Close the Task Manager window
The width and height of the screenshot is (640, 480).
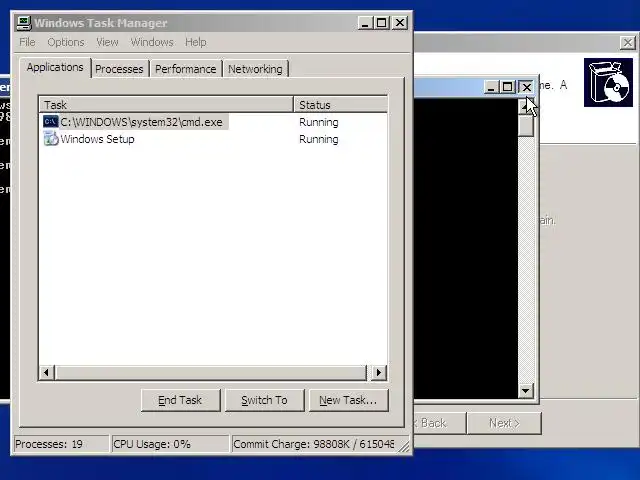click(x=400, y=23)
